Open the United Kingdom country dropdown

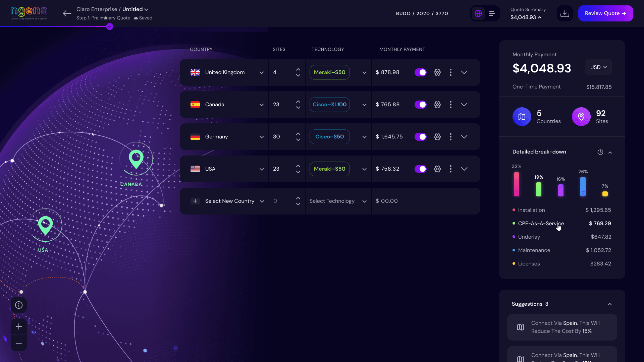pos(262,73)
